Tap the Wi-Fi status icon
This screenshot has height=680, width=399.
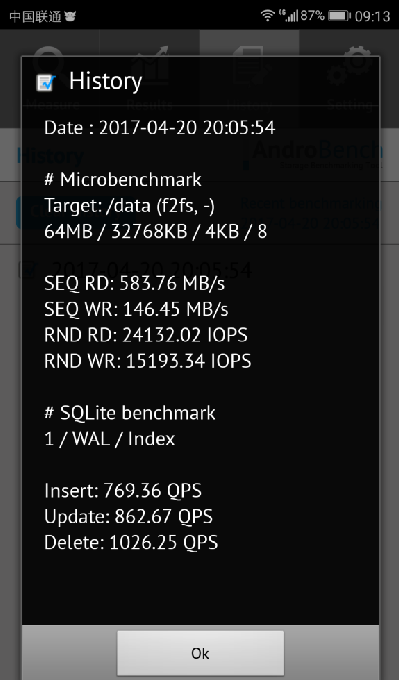[x=268, y=16]
